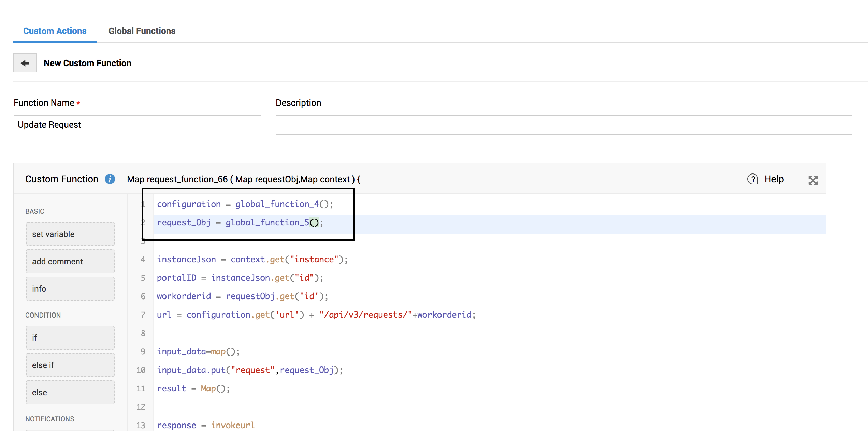This screenshot has width=868, height=431.
Task: Select the Custom Actions tab
Action: coord(55,31)
